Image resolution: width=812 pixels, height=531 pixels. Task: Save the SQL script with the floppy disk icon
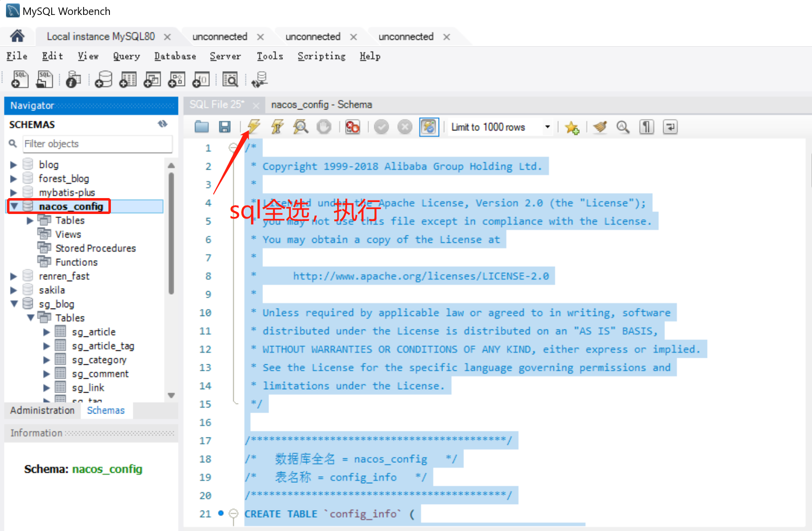pyautogui.click(x=225, y=127)
